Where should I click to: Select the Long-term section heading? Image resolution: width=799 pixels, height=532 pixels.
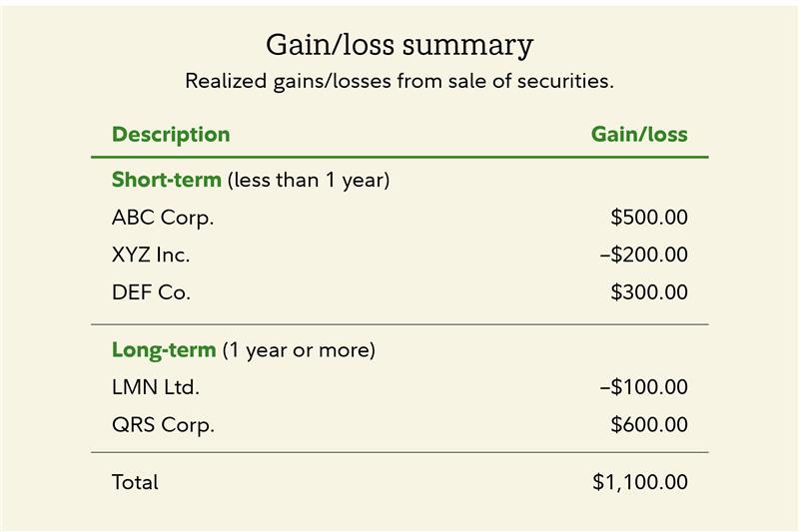[x=164, y=350]
